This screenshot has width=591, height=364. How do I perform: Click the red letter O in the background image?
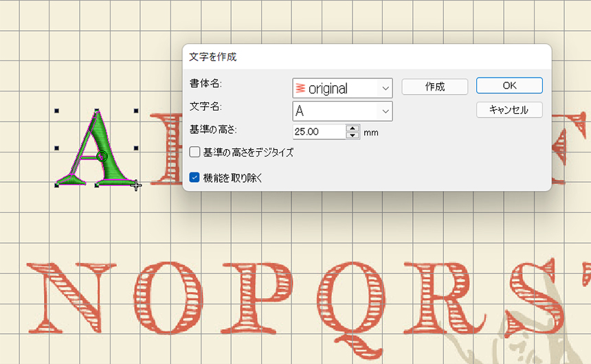click(x=168, y=297)
